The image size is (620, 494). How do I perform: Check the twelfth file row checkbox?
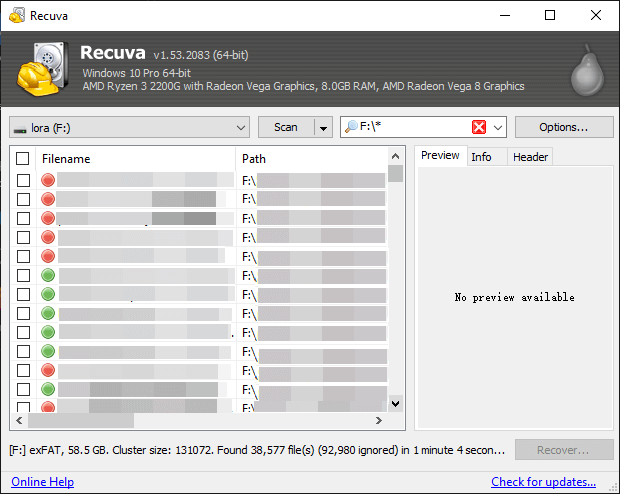[x=23, y=390]
